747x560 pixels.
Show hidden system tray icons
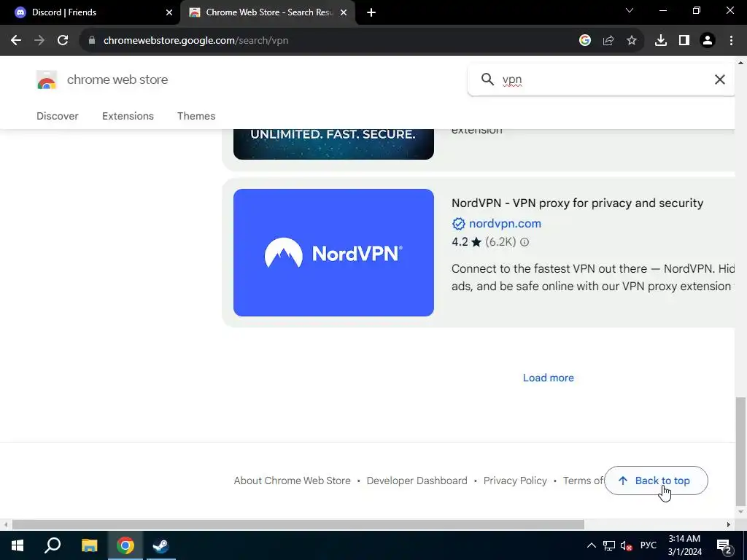point(591,545)
